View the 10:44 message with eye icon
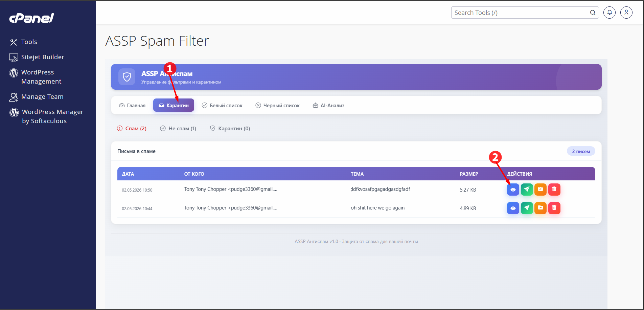Screen dimensions: 644x310 513,208
